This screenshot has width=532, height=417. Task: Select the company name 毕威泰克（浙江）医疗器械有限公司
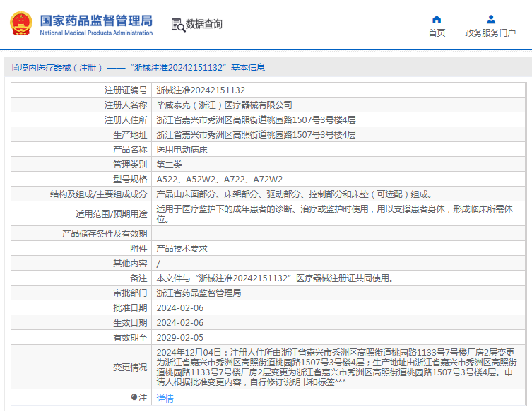(224, 105)
